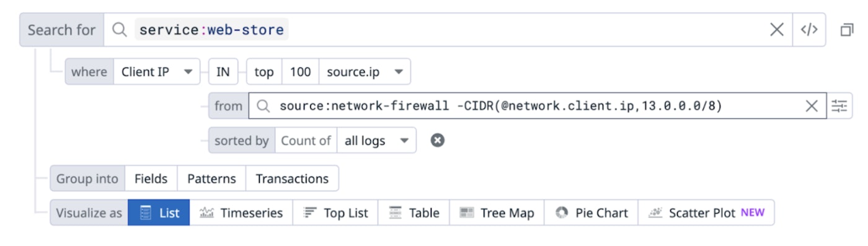Expand the Client IP dropdown

coord(157,72)
